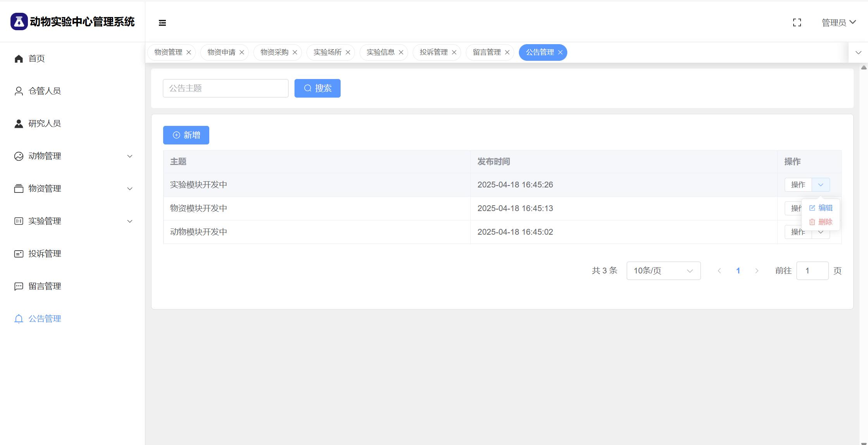Click the home icon for 首页
Viewport: 868px width, 445px height.
(x=19, y=58)
